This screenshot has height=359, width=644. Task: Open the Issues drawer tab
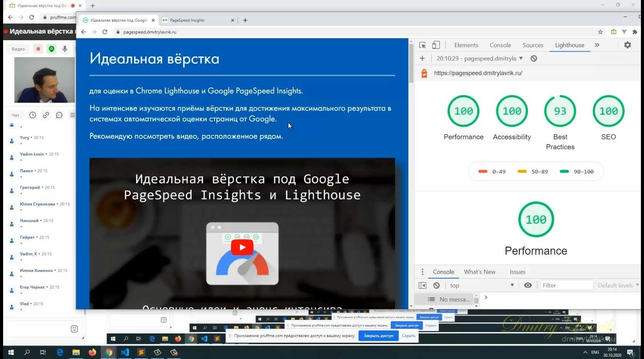517,272
